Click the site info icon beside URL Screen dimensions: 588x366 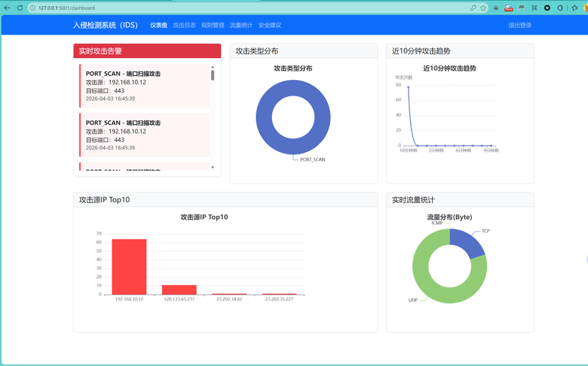coord(33,8)
